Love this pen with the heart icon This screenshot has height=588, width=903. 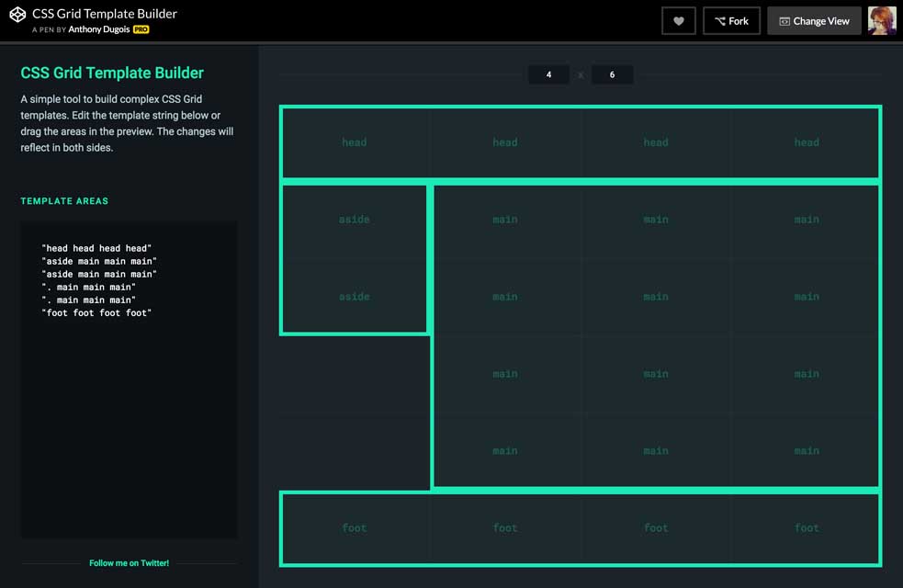[x=679, y=21]
